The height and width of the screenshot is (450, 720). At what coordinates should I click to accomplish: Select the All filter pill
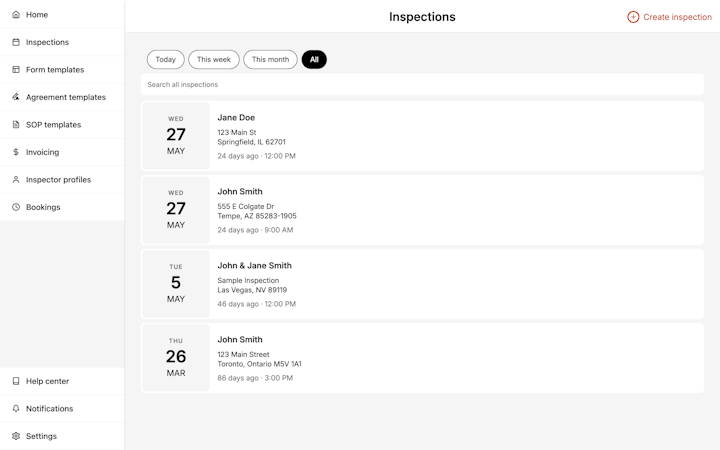pyautogui.click(x=314, y=59)
